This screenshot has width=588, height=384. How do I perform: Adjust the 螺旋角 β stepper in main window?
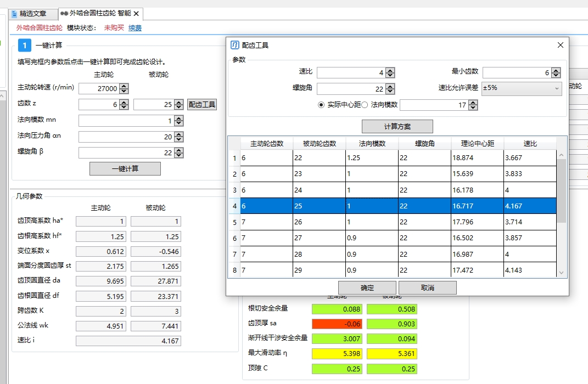[179, 153]
